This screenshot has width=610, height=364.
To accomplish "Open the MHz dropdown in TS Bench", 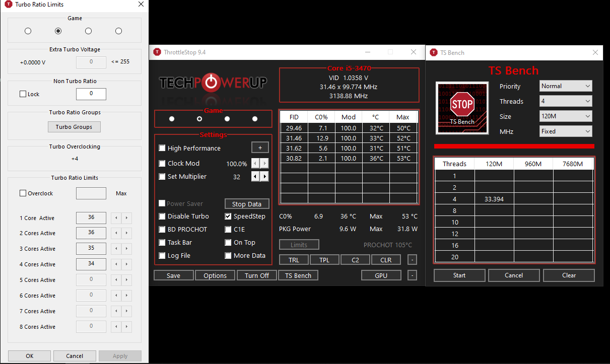I will pos(566,131).
